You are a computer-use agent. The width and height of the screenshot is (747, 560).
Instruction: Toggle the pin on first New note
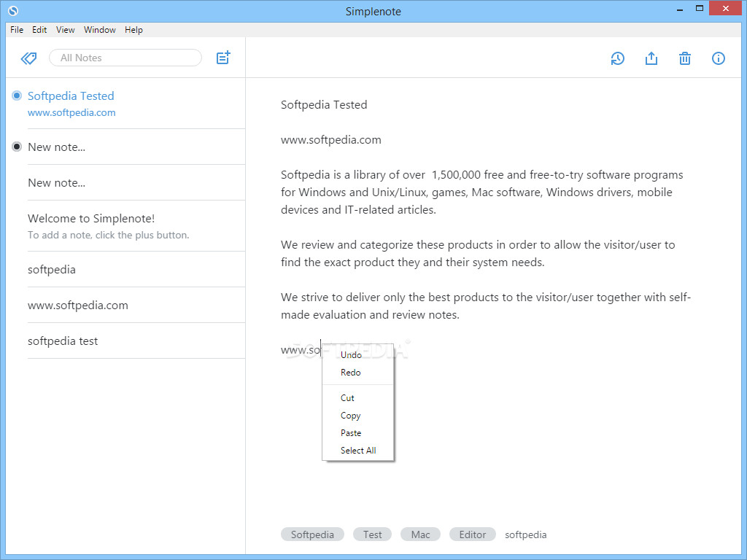[x=17, y=147]
